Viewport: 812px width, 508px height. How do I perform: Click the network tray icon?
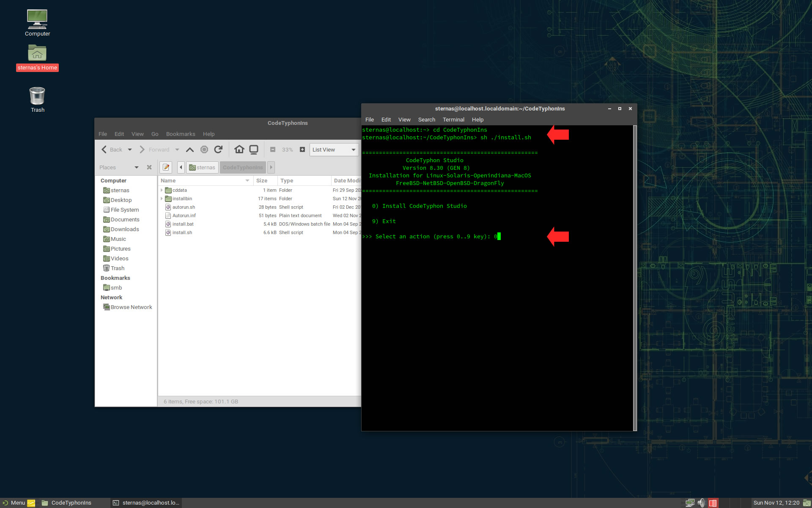pyautogui.click(x=690, y=503)
